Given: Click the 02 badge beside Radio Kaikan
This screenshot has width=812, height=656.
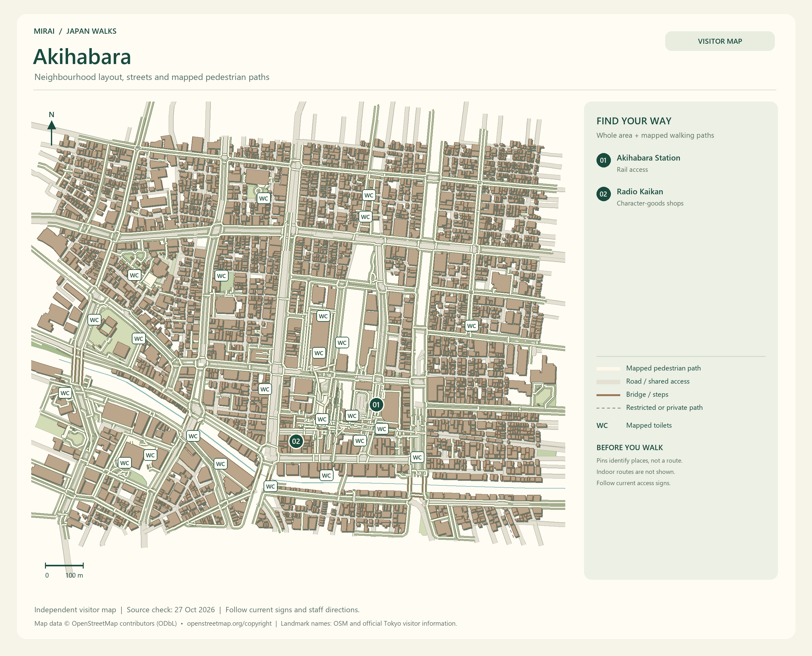Looking at the screenshot, I should tap(603, 194).
